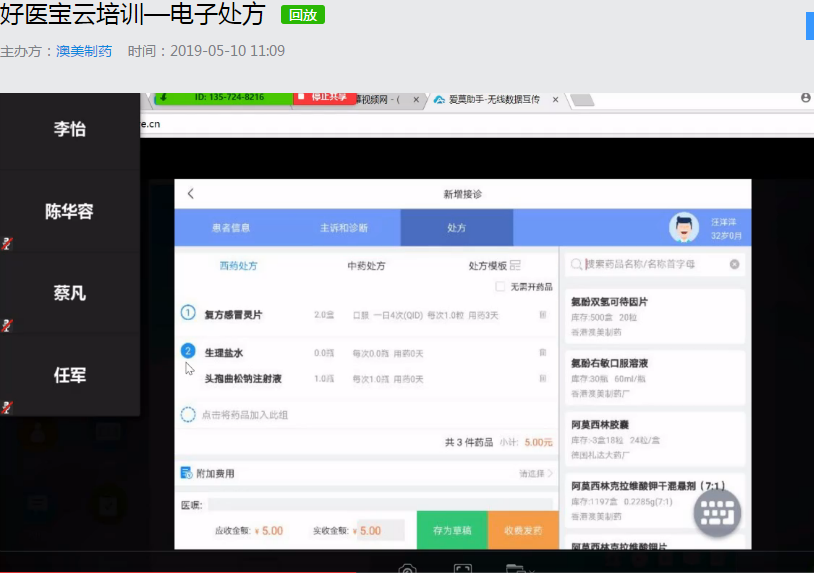
Task: Click the 头孢曲松钠注射液 drug name
Action: click(x=243, y=379)
